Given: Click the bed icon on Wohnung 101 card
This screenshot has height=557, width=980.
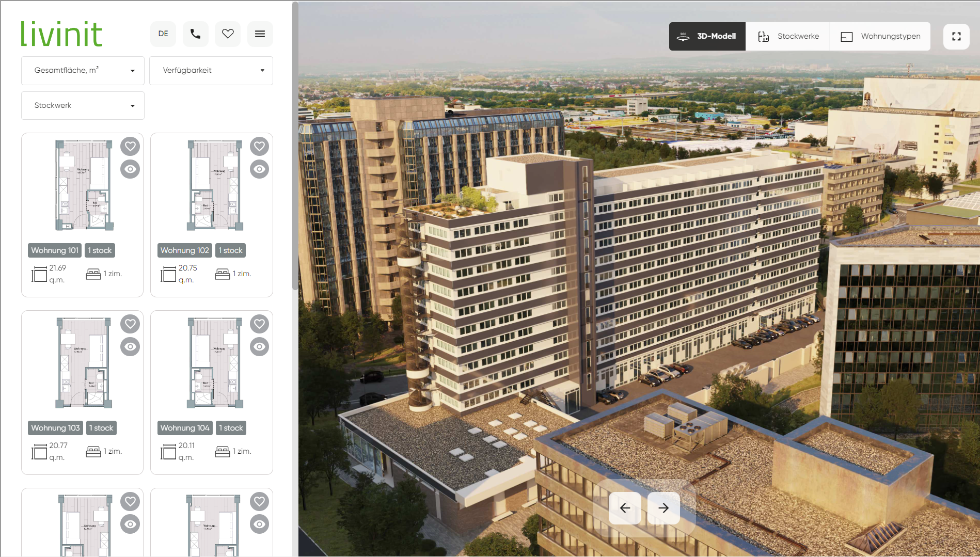Looking at the screenshot, I should coord(93,273).
